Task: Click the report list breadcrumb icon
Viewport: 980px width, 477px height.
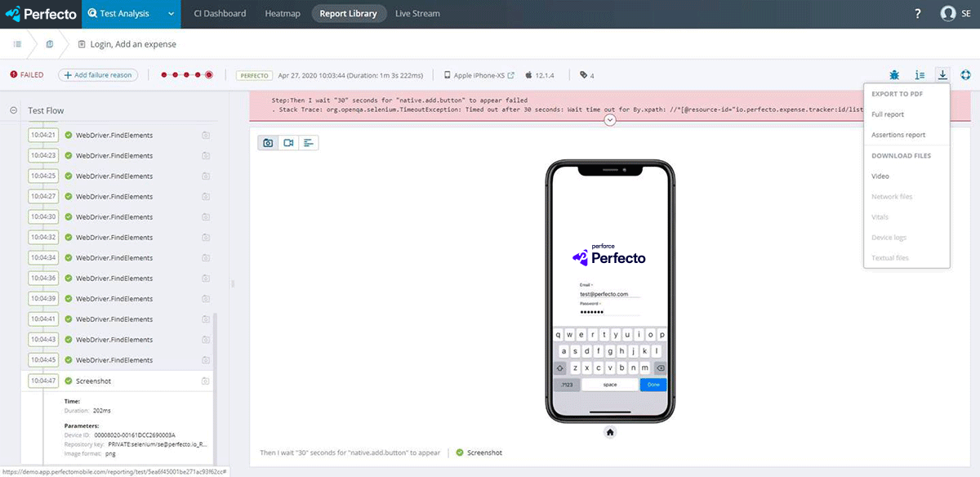Action: pos(17,44)
